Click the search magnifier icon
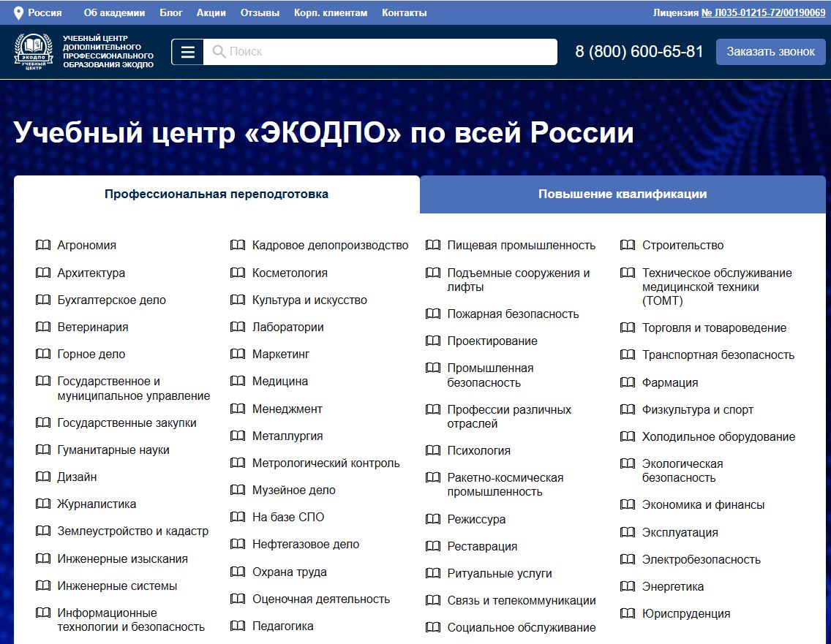The image size is (831, 644). [217, 51]
